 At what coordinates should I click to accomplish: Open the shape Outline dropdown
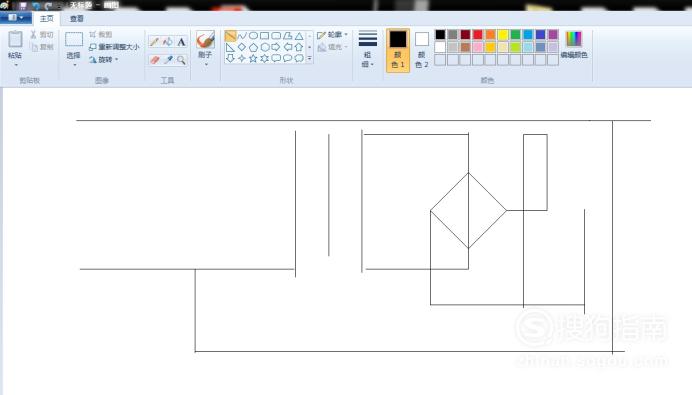[x=332, y=35]
